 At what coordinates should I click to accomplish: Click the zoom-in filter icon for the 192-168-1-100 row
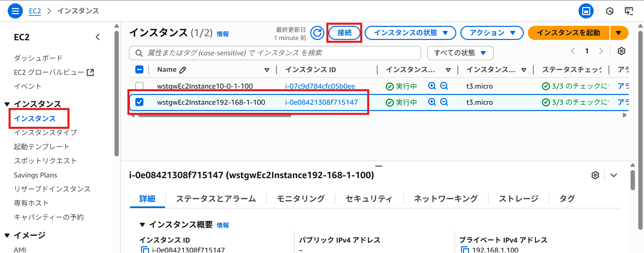432,102
